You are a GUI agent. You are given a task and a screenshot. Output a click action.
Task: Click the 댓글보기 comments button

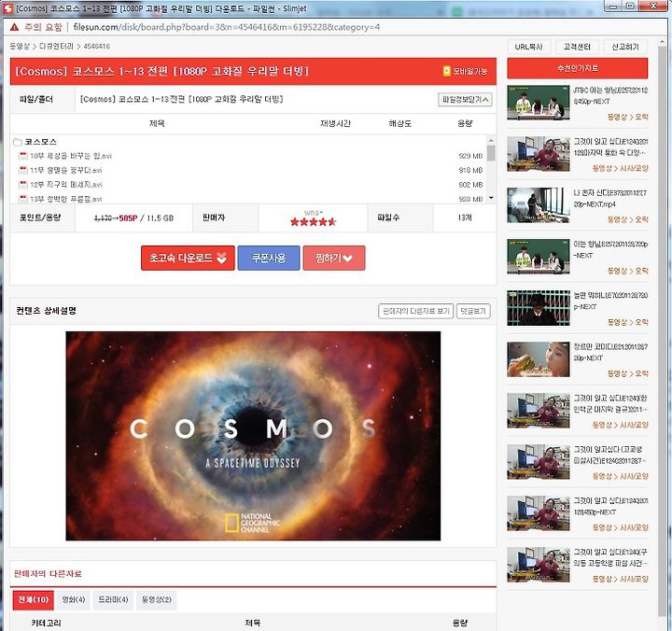473,311
